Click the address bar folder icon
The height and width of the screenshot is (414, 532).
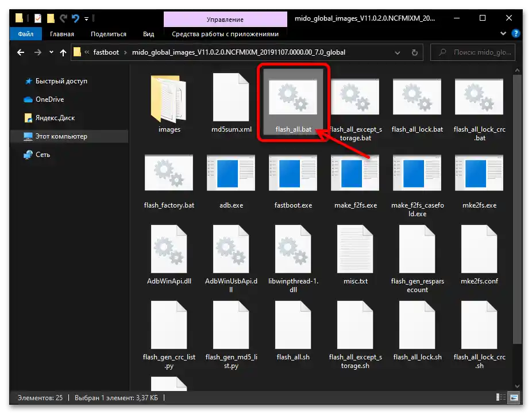[78, 52]
